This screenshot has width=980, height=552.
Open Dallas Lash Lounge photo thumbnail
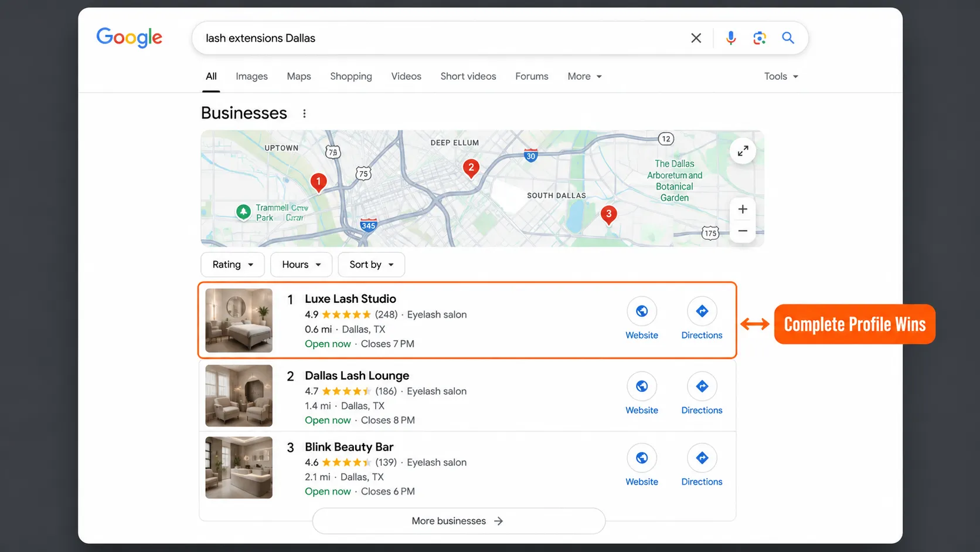point(239,395)
